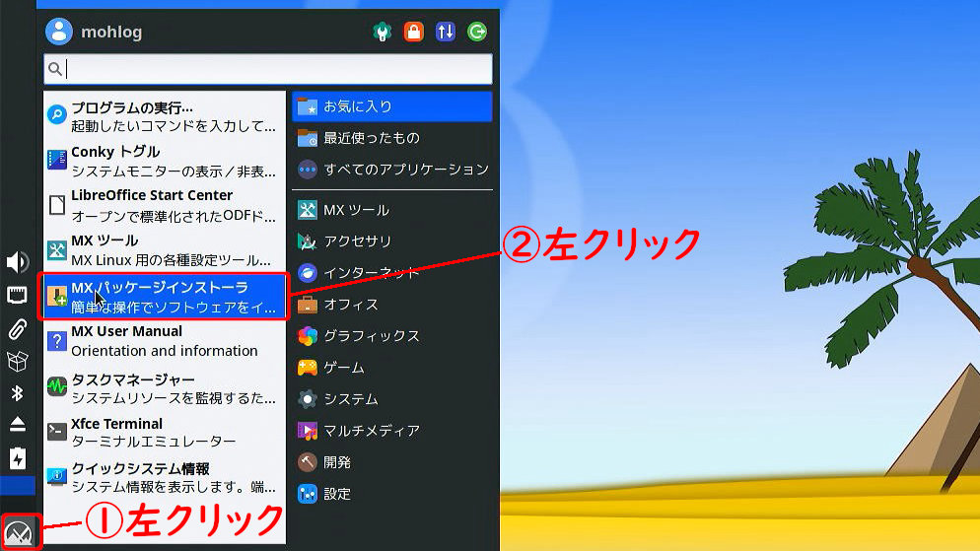Viewport: 980px width, 551px height.
Task: Launch MX パッケージインストーラ
Action: [x=165, y=296]
